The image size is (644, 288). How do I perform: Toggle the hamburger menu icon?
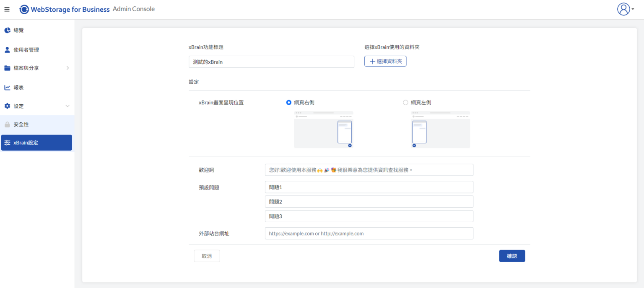[7, 9]
